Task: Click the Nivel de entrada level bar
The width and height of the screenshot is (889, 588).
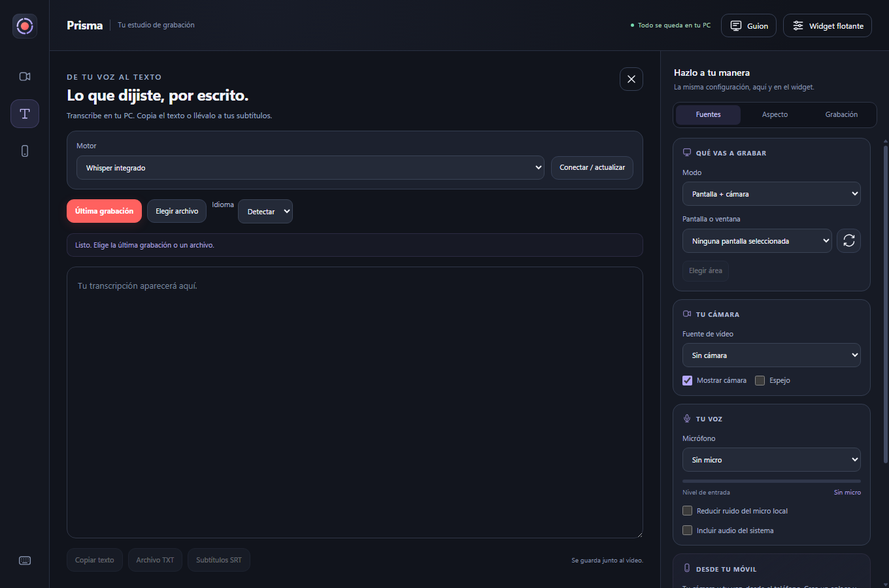Action: (771, 482)
